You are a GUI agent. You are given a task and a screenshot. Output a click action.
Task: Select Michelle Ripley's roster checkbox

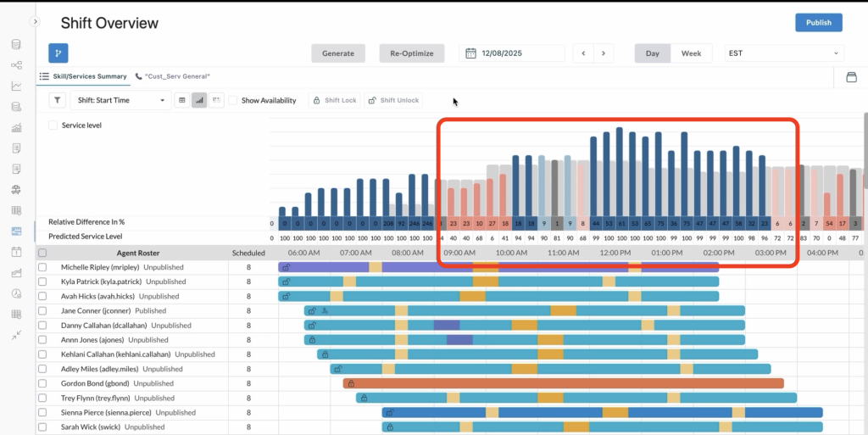click(x=43, y=267)
